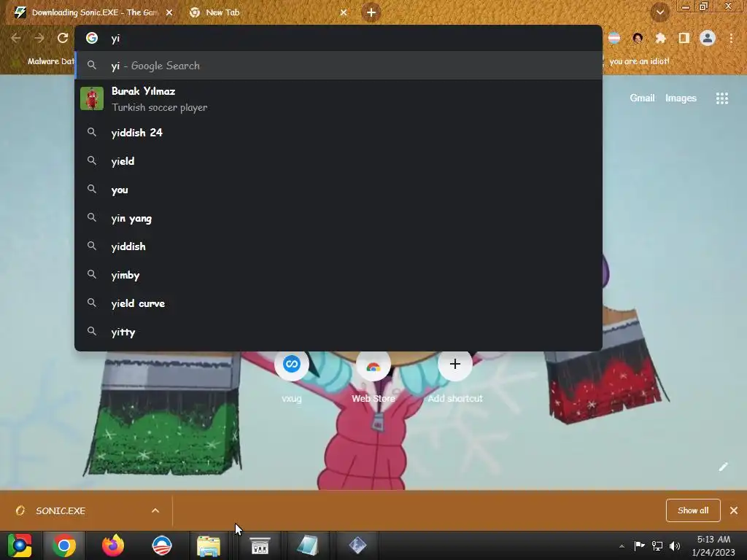Open the Chrome profile avatar menu
747x560 pixels.
[x=708, y=38]
